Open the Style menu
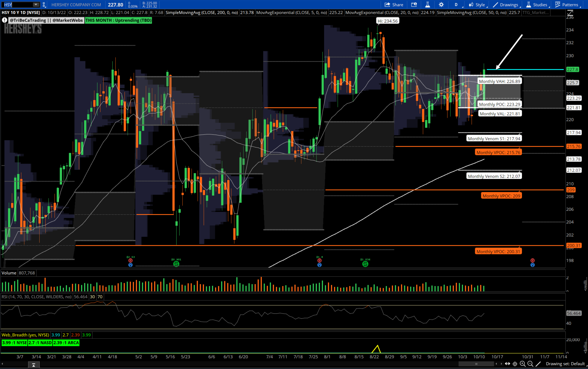 point(477,5)
